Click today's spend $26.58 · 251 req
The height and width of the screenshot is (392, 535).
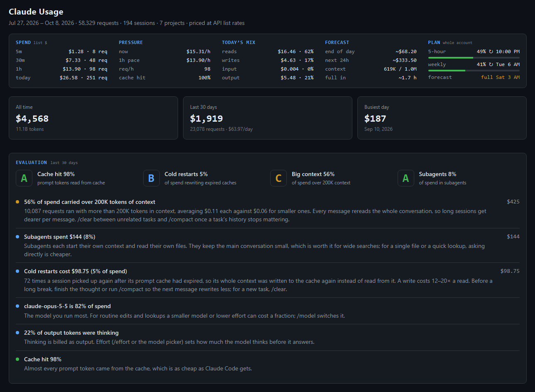[x=83, y=78]
